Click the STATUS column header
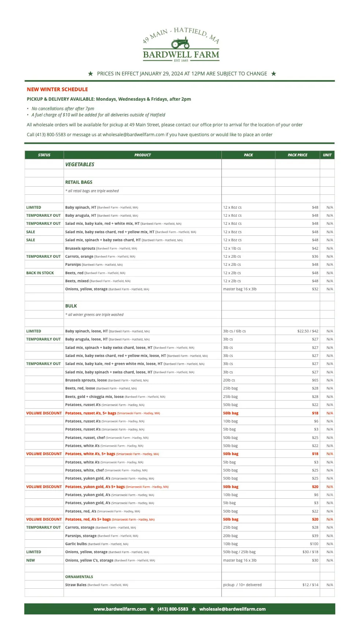The width and height of the screenshot is (362, 644). click(x=44, y=155)
